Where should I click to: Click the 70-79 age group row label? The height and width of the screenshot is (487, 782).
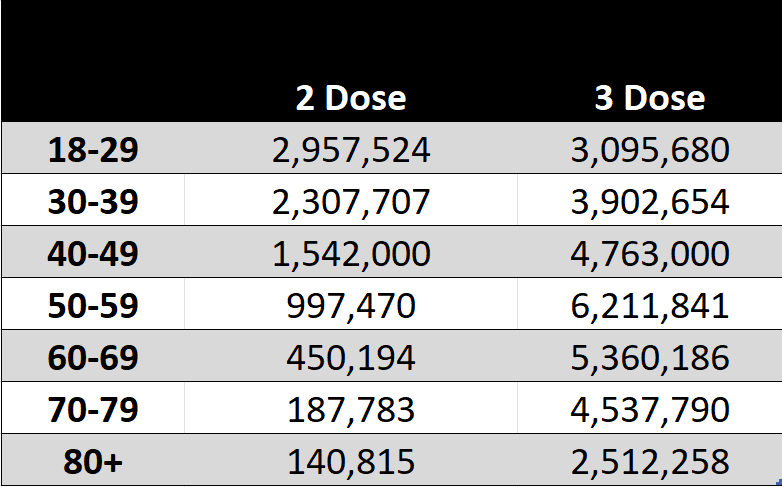pos(93,409)
